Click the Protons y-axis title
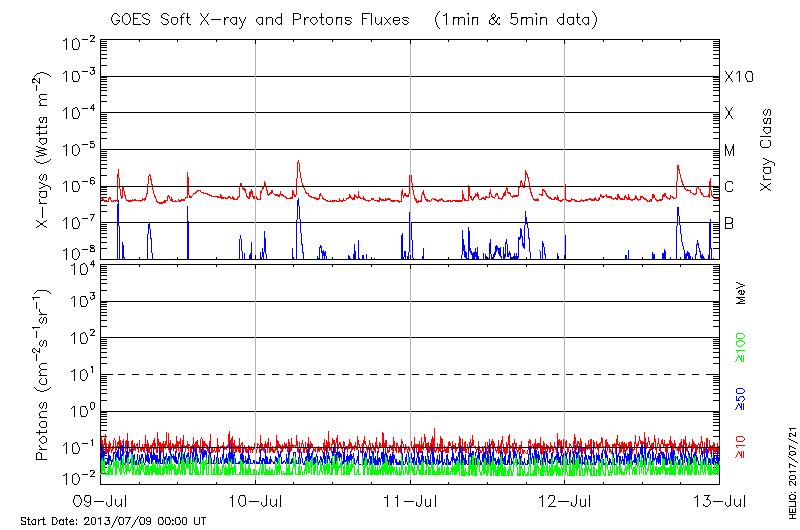This screenshot has width=800, height=530. point(44,375)
